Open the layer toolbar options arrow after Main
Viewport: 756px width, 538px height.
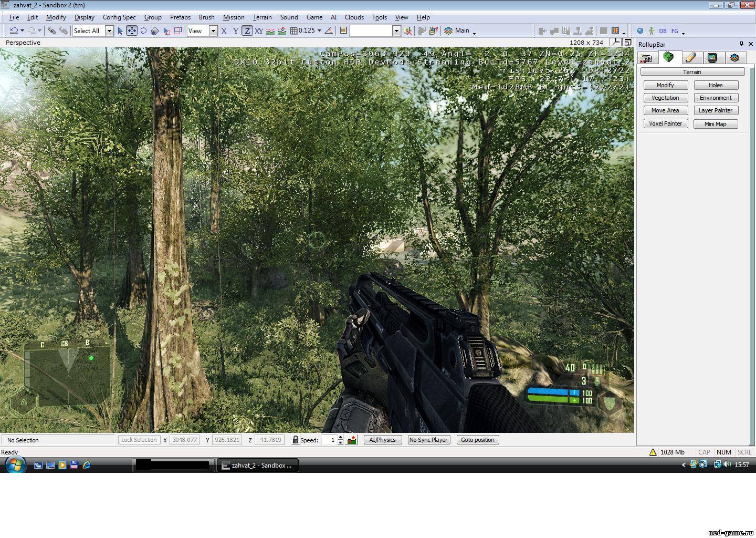(x=474, y=33)
